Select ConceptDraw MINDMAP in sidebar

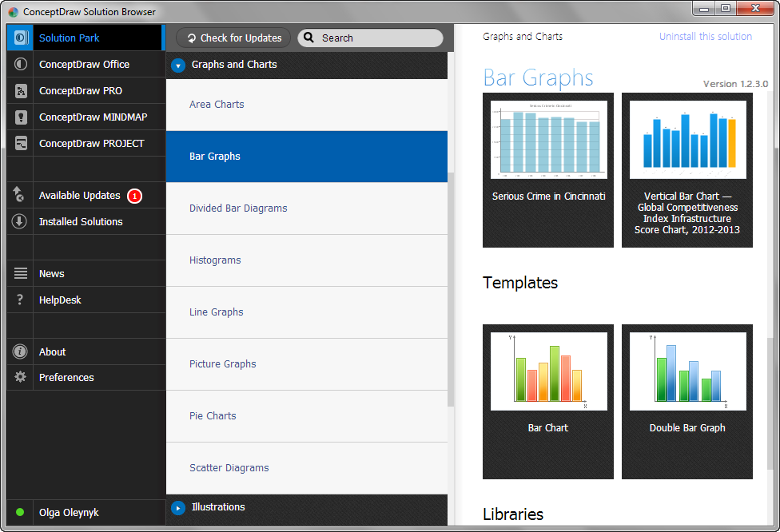pos(86,117)
